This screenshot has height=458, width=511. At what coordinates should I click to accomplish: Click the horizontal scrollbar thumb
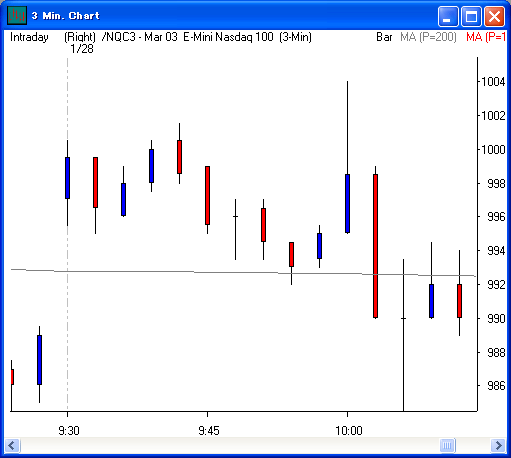pos(447,445)
